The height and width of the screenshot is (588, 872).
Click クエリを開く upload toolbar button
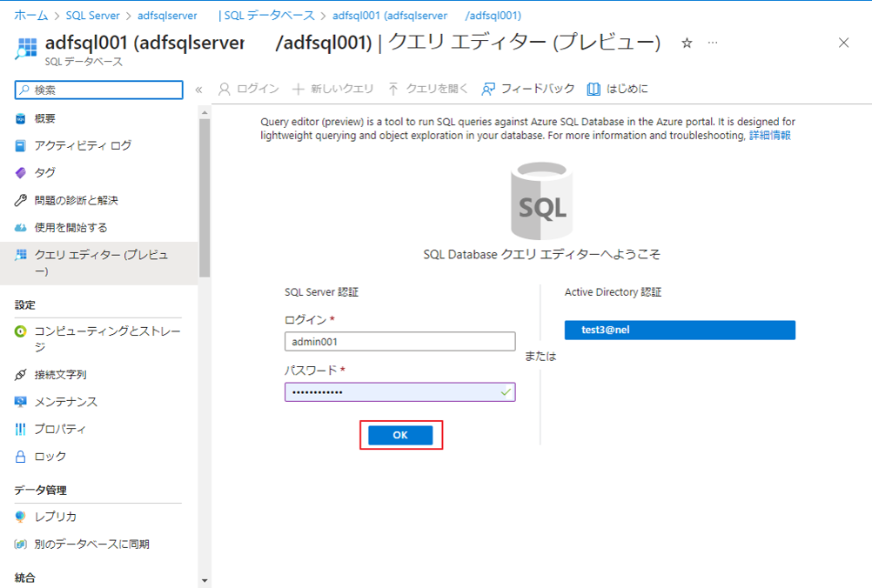coord(428,89)
